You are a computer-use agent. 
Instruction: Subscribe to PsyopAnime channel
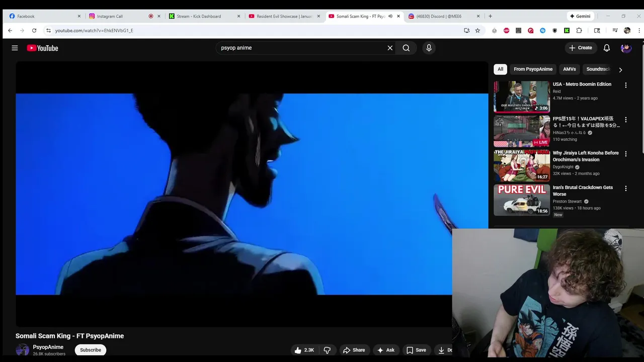[91, 350]
